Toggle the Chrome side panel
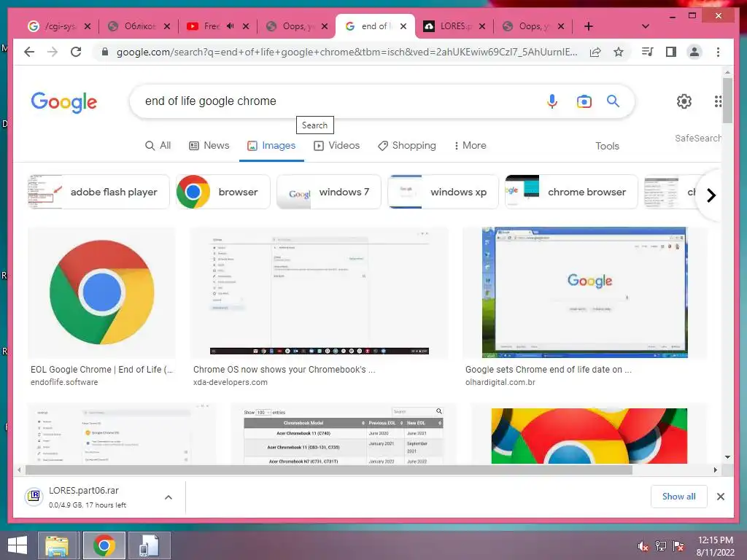The width and height of the screenshot is (747, 560). click(671, 52)
